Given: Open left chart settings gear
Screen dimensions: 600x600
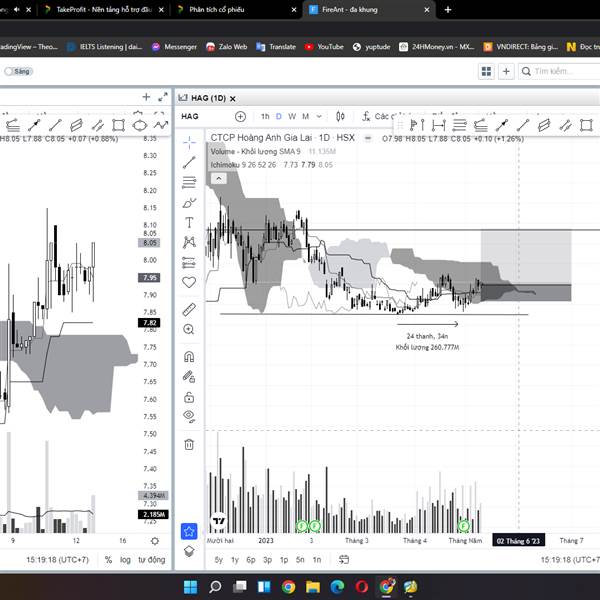Looking at the screenshot, I should coord(155,541).
